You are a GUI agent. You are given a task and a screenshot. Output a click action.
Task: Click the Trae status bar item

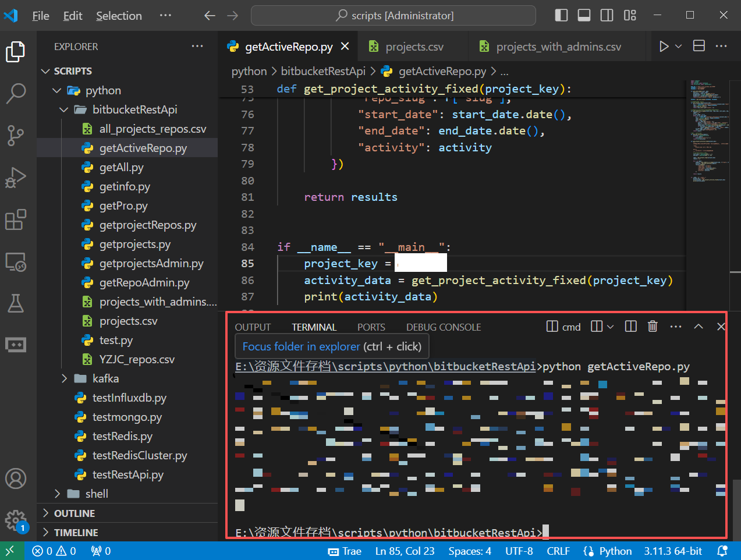(345, 551)
